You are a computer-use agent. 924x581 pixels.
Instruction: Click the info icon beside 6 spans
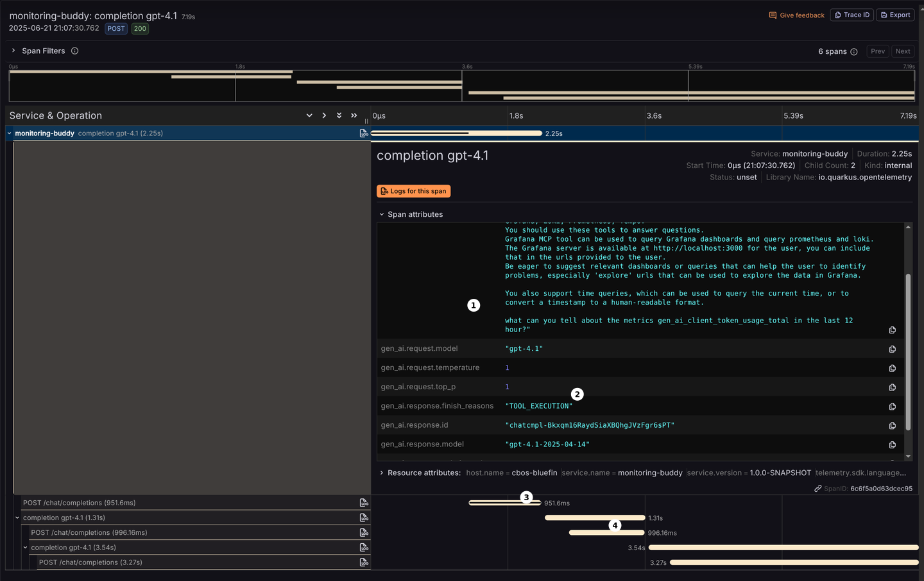[x=854, y=52]
